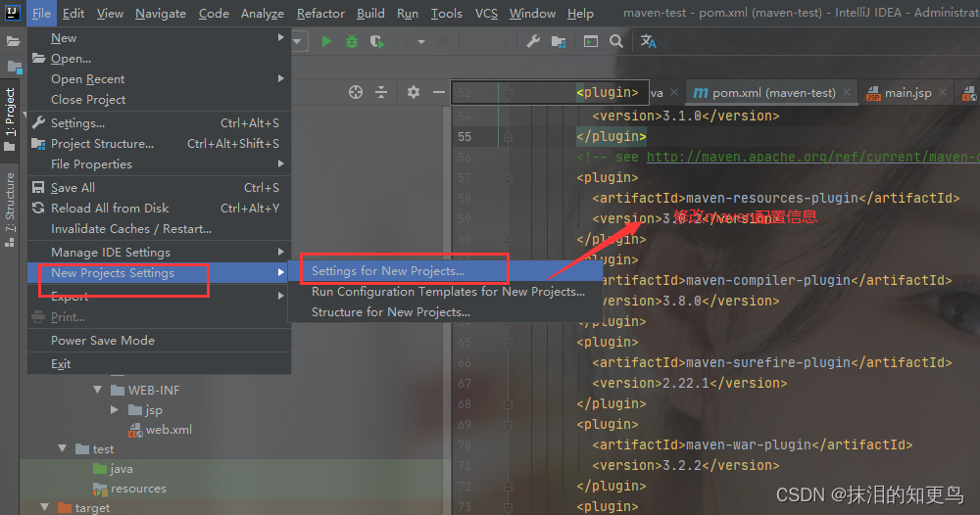Toggle the 1: Project side tab
This screenshot has height=515, width=980.
(10, 119)
